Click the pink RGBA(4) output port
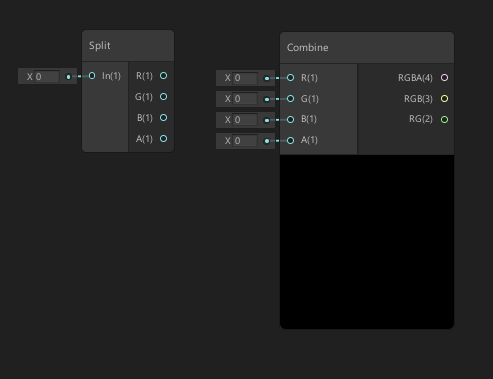 [444, 78]
